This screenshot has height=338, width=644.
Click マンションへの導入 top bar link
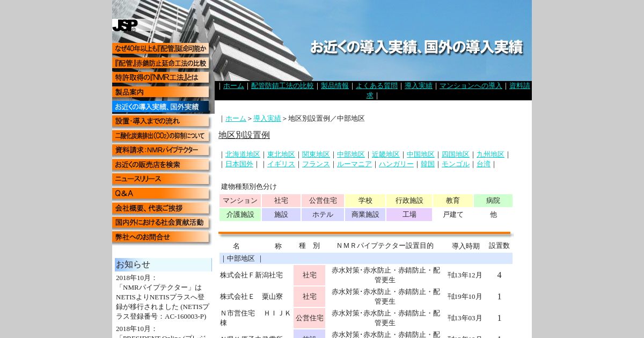471,86
